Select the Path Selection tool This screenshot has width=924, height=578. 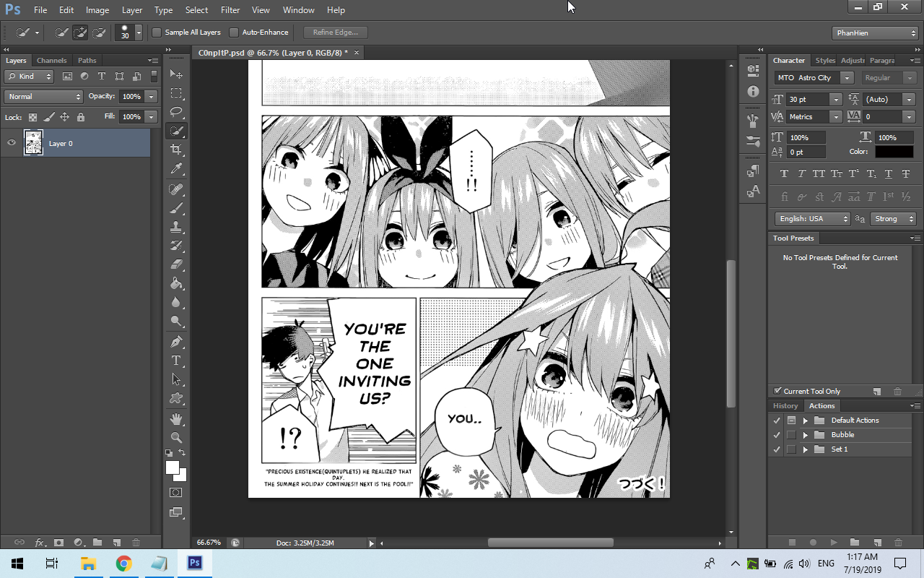coord(176,379)
